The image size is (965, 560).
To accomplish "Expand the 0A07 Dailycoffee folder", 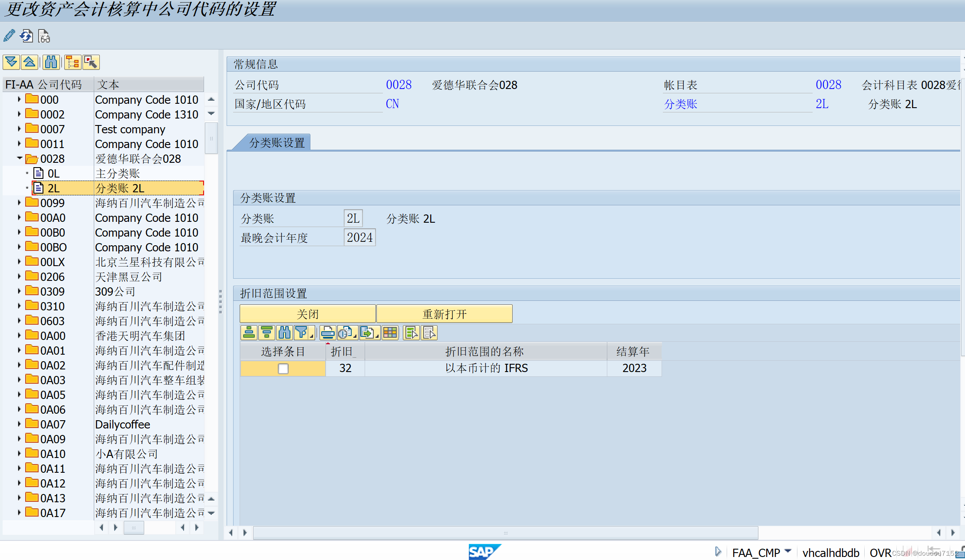I will pos(19,424).
